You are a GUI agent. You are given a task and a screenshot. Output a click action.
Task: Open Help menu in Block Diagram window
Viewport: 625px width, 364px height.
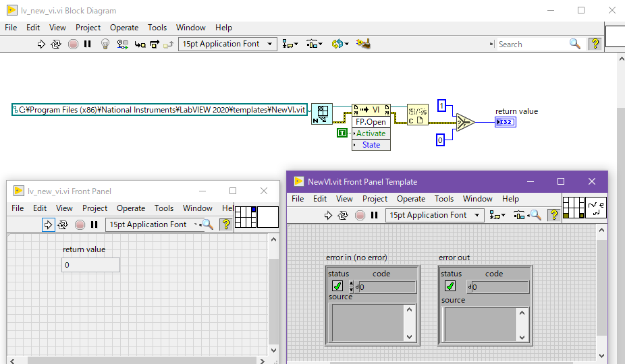(x=223, y=28)
